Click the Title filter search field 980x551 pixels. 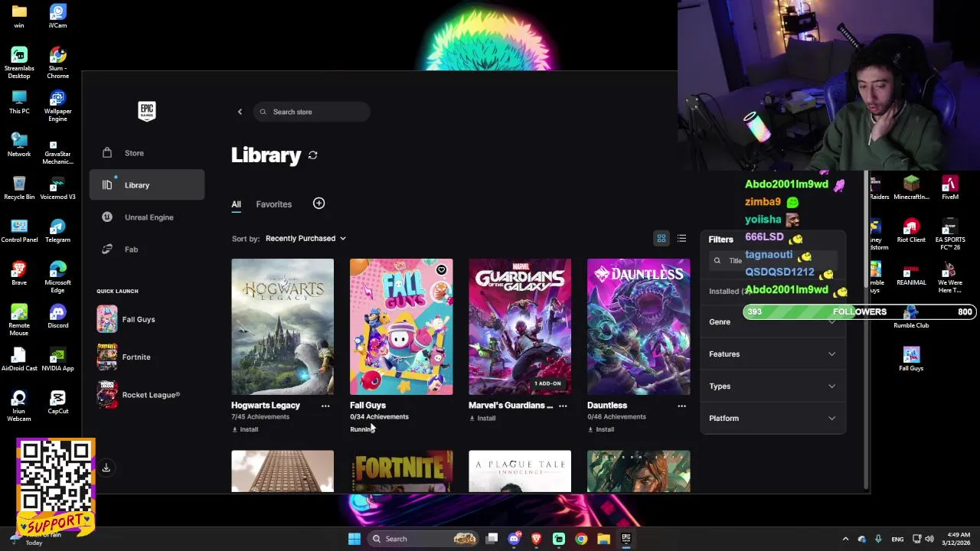773,261
